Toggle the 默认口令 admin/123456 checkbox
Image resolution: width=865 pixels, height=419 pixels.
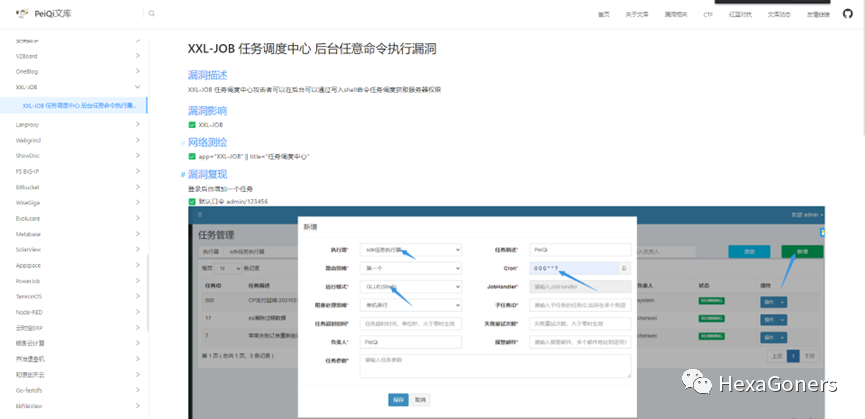192,201
